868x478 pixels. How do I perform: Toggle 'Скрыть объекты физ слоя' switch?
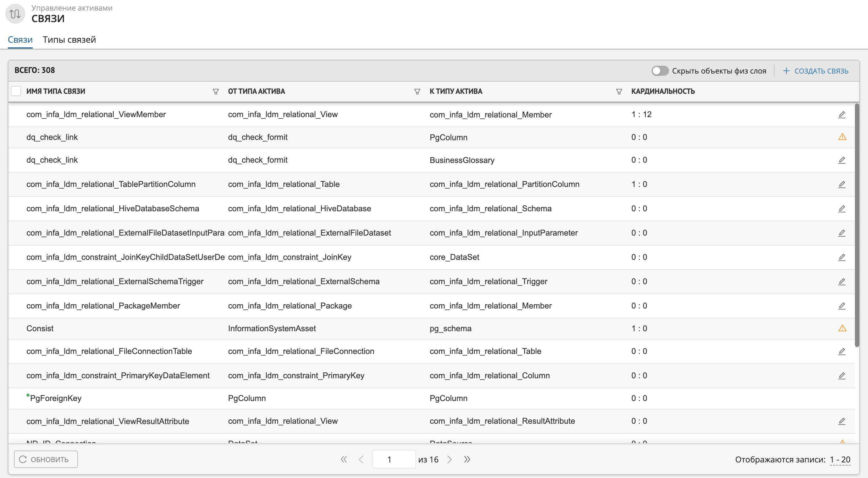tap(659, 71)
